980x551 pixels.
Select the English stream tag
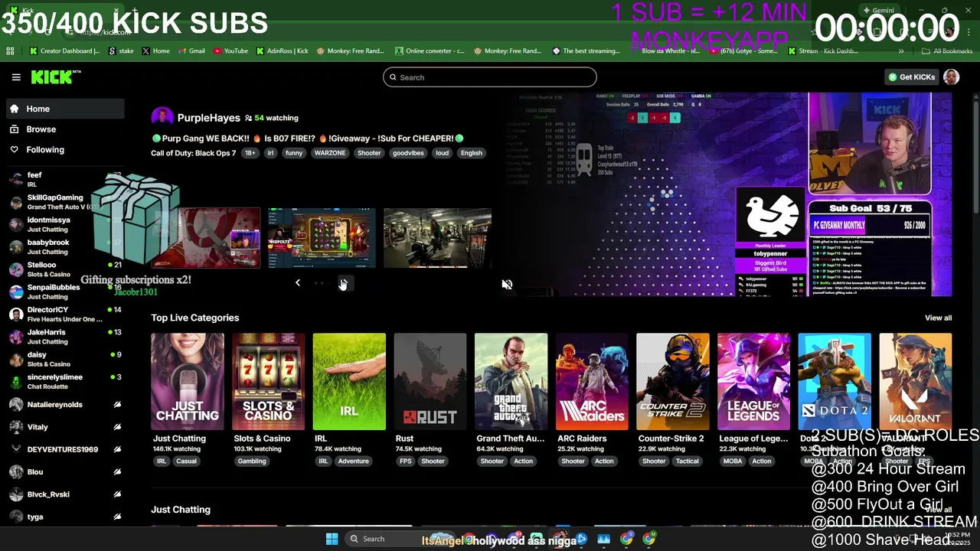(472, 153)
